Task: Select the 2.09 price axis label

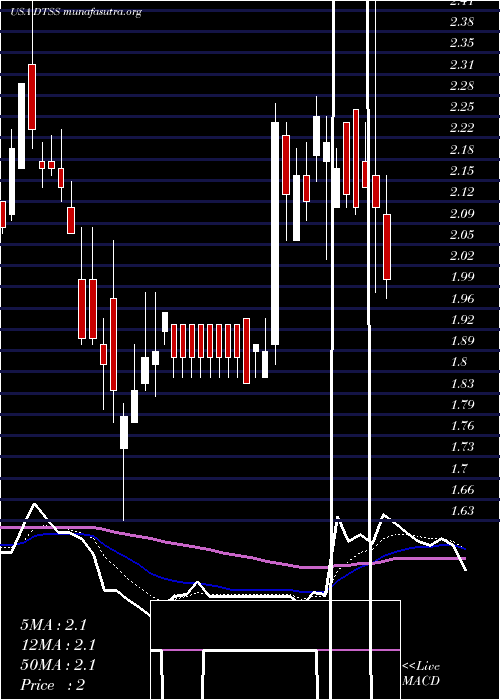Action: click(462, 213)
